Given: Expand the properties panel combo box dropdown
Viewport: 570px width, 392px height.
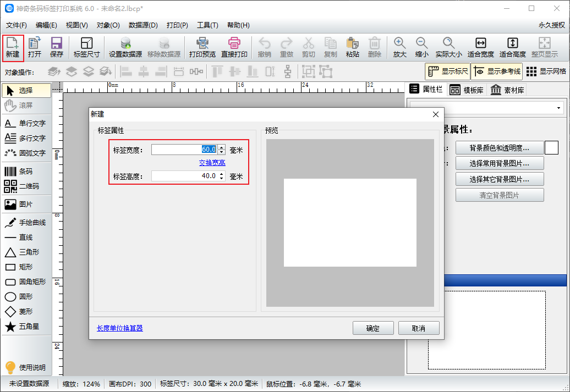Looking at the screenshot, I should pyautogui.click(x=558, y=108).
